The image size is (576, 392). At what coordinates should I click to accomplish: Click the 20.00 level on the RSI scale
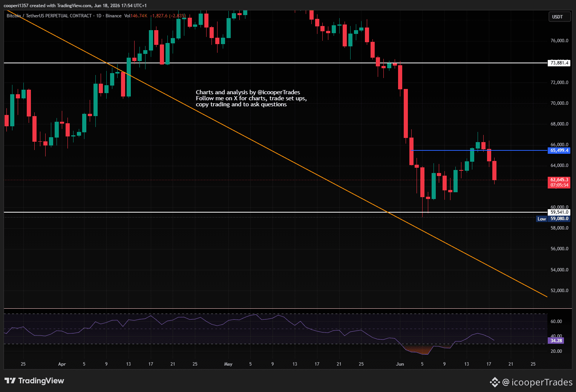click(x=556, y=351)
